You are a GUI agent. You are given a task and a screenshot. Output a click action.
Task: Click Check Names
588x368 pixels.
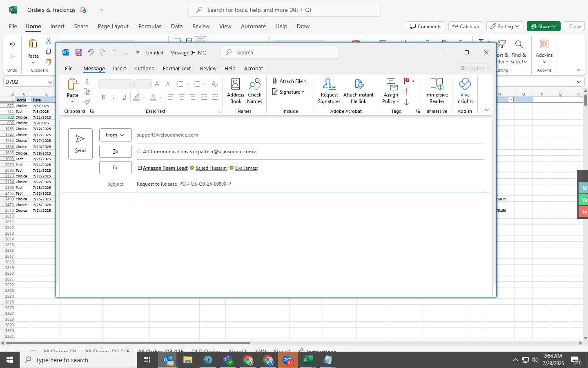254,91
